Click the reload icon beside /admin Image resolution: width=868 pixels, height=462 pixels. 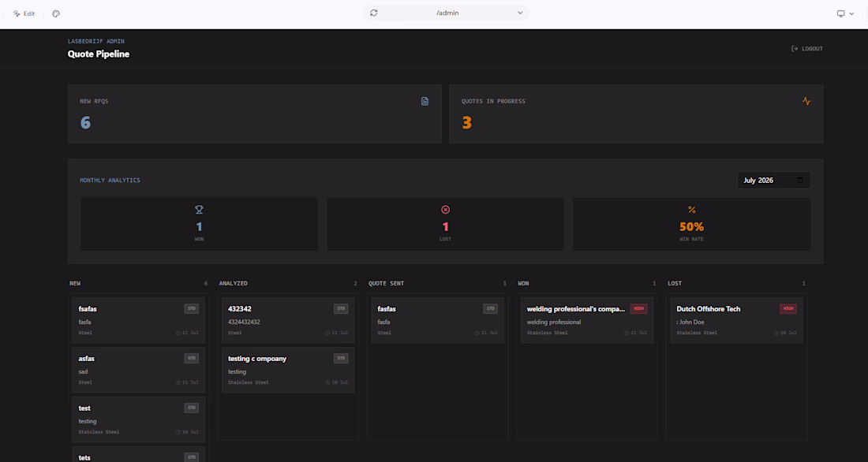(374, 13)
